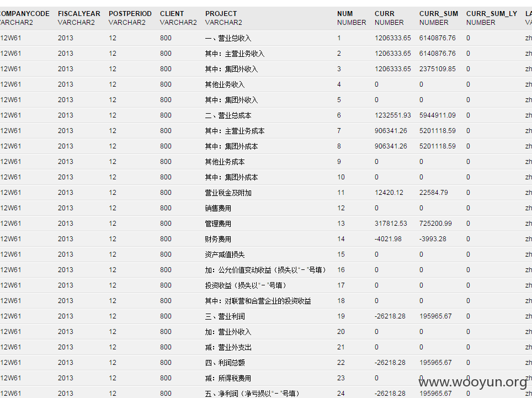Click the project cell 减：所得税费用
This screenshot has height=398, width=532.
click(228, 378)
